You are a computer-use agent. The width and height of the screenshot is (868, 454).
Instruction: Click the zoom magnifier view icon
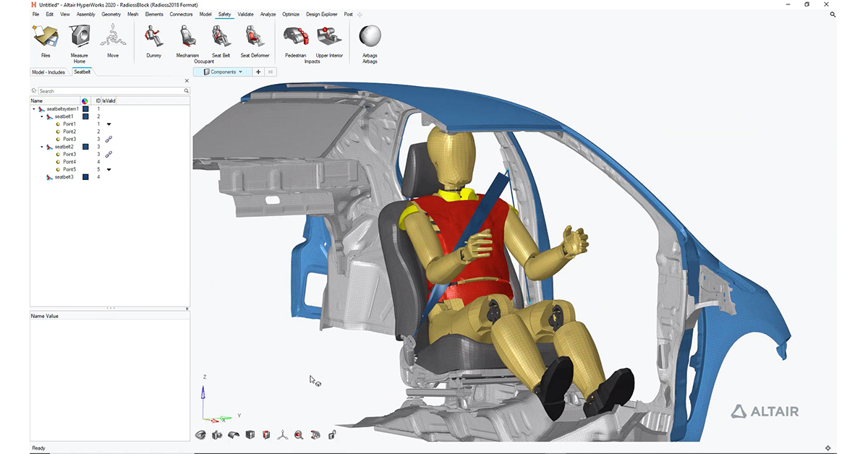click(299, 434)
